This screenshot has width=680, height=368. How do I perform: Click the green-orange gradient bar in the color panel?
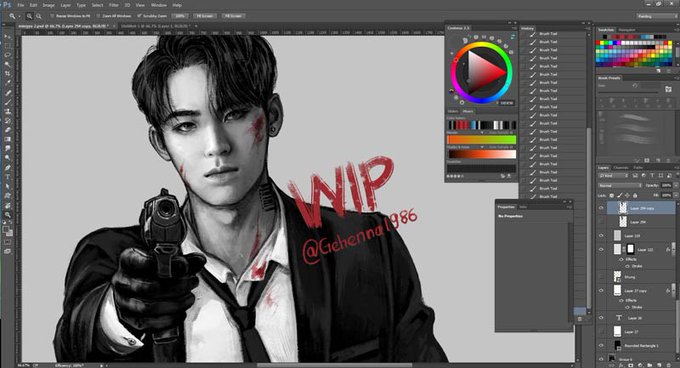481,140
